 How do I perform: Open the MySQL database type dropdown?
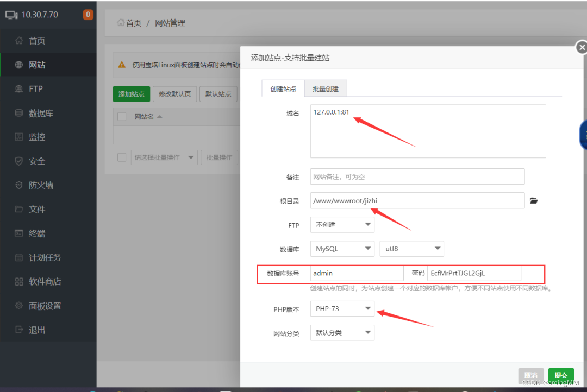click(x=342, y=249)
